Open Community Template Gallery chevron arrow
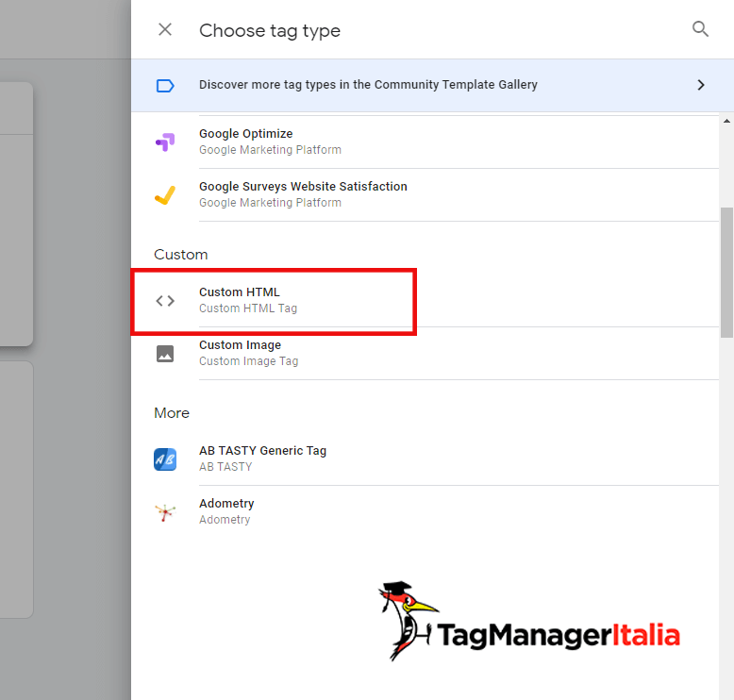Image resolution: width=734 pixels, height=700 pixels. pos(700,85)
